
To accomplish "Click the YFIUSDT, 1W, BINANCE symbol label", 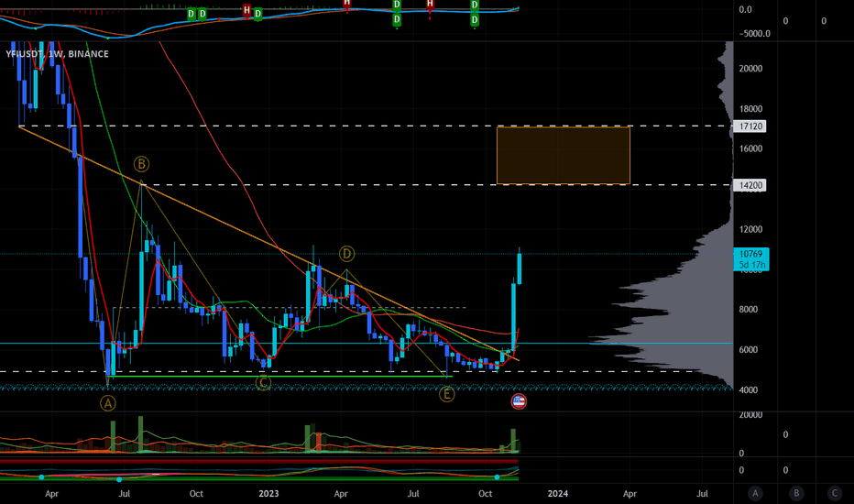I will (x=57, y=54).
